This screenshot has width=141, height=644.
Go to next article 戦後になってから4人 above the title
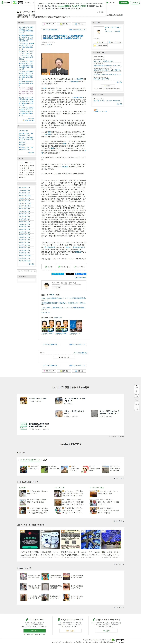[x=77, y=30]
